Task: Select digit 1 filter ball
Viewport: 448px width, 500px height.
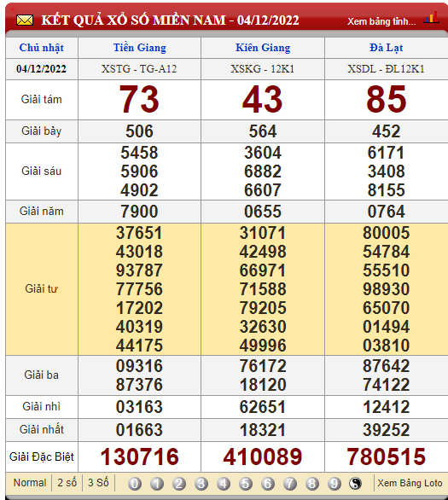Action: [x=157, y=484]
